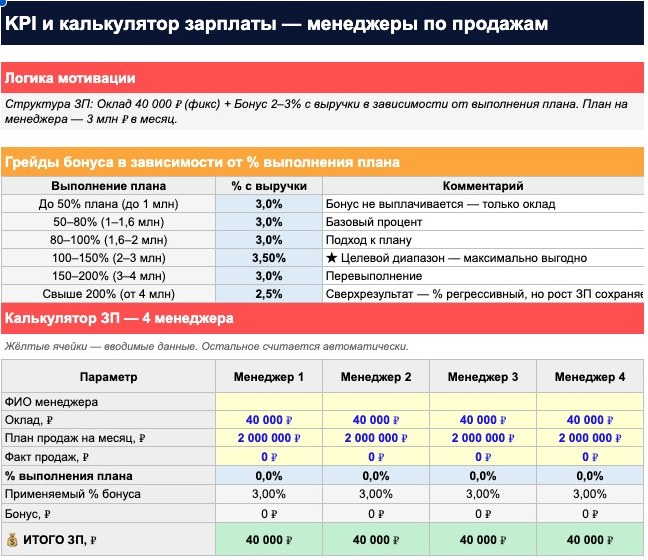The height and width of the screenshot is (560, 648).
Task: Select the 'Грейды бонуса' orange section header
Action: tap(322, 162)
